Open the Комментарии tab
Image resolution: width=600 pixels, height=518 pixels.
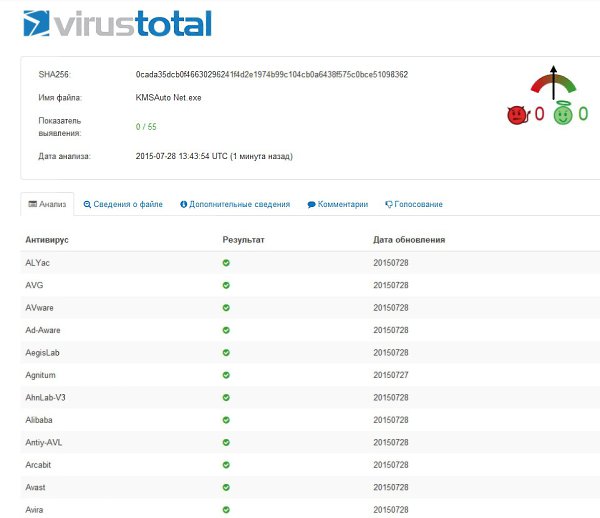(338, 204)
